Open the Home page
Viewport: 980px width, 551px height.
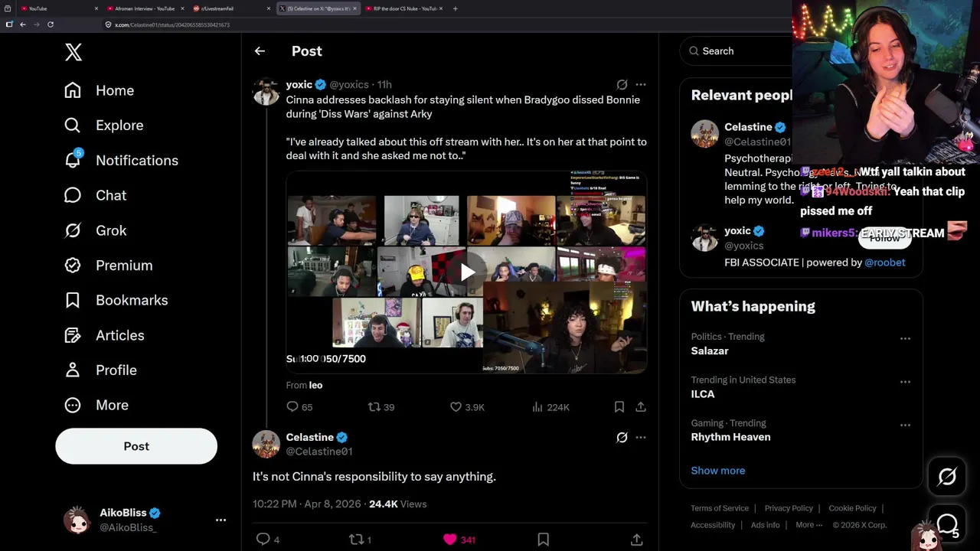click(99, 90)
